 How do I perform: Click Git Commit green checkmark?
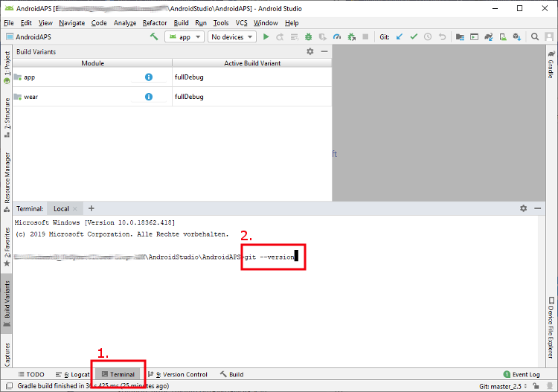pos(414,36)
